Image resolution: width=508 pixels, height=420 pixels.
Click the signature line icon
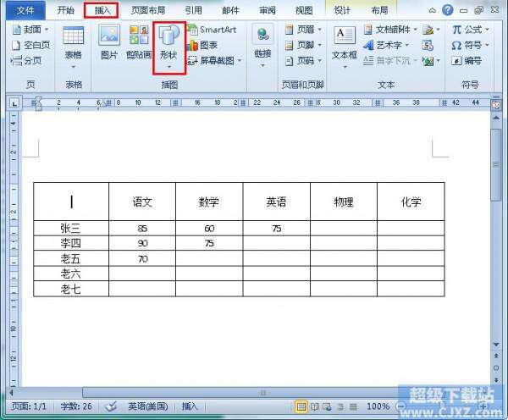(x=431, y=30)
